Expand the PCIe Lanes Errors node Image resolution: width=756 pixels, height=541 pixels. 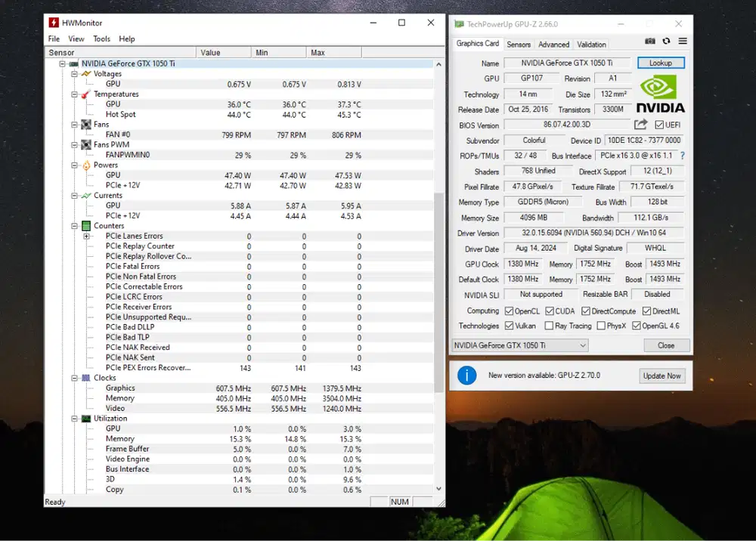tap(86, 236)
